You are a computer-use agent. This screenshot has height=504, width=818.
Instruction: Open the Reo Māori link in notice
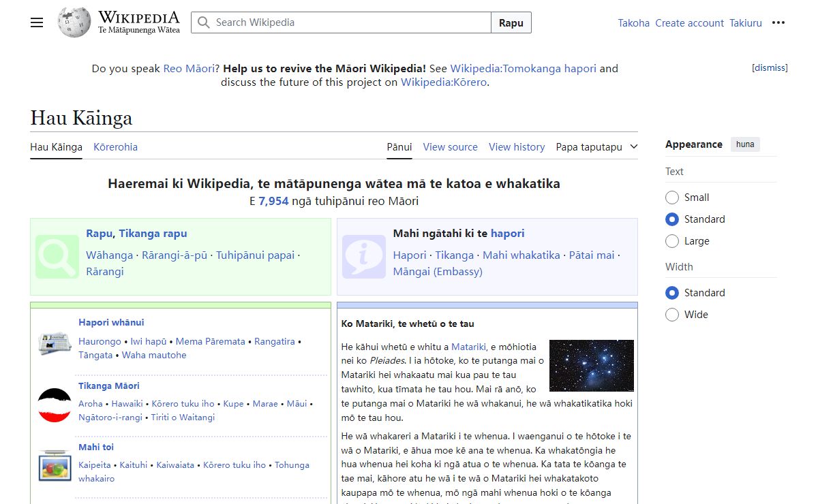pos(189,68)
